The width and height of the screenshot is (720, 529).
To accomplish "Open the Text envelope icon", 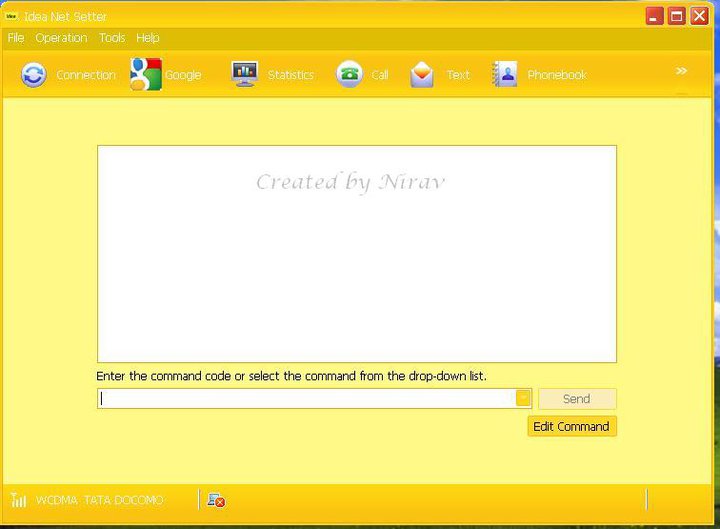I will tap(423, 75).
